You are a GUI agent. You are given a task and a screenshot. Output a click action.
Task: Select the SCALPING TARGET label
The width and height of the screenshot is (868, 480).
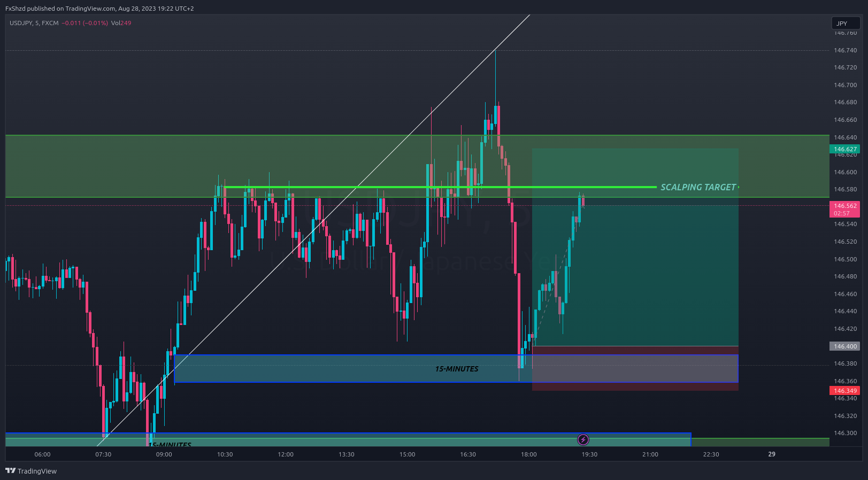pos(698,187)
